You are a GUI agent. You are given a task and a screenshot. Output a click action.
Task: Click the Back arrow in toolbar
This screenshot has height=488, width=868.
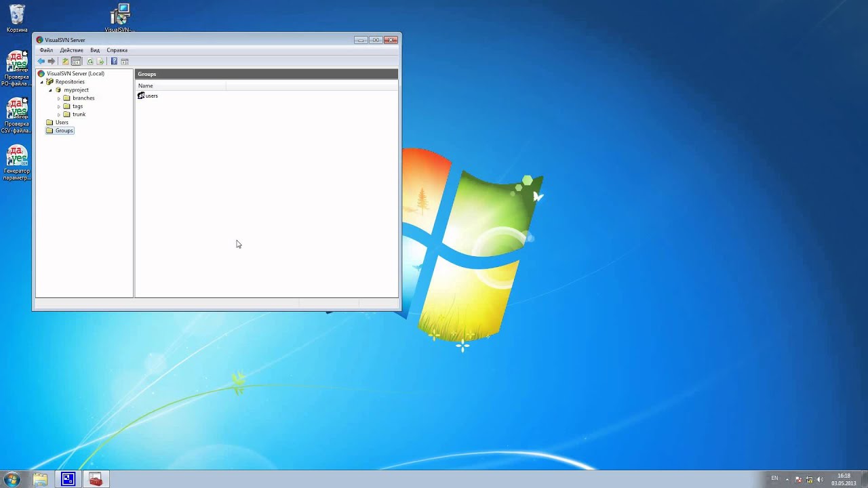(x=41, y=62)
